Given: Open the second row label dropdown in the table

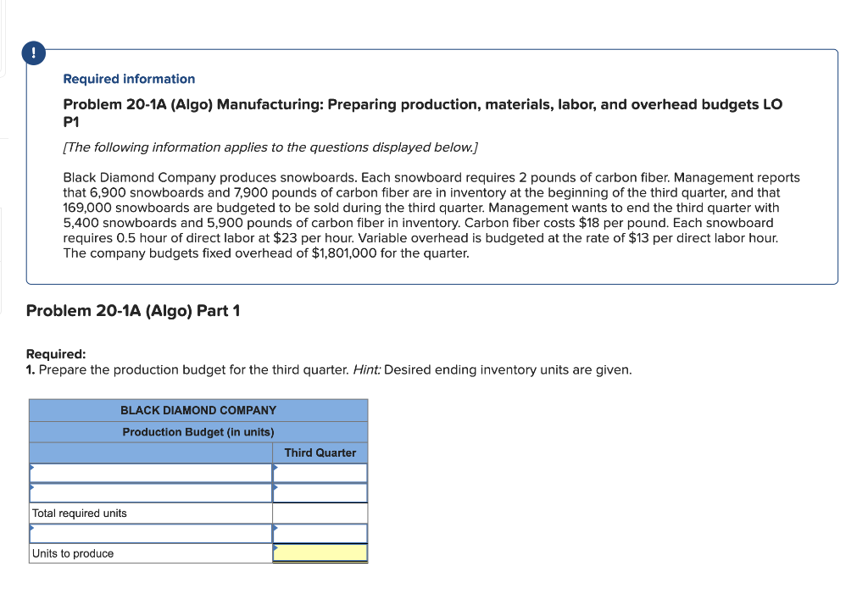Looking at the screenshot, I should coord(151,493).
